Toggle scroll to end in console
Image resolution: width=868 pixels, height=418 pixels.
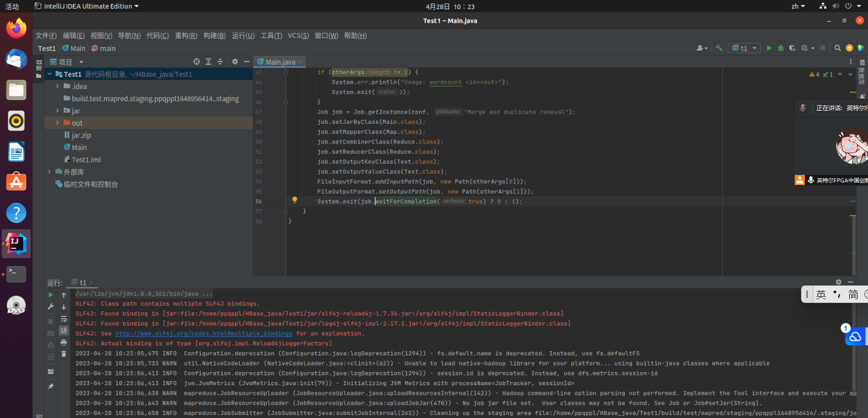point(64,331)
